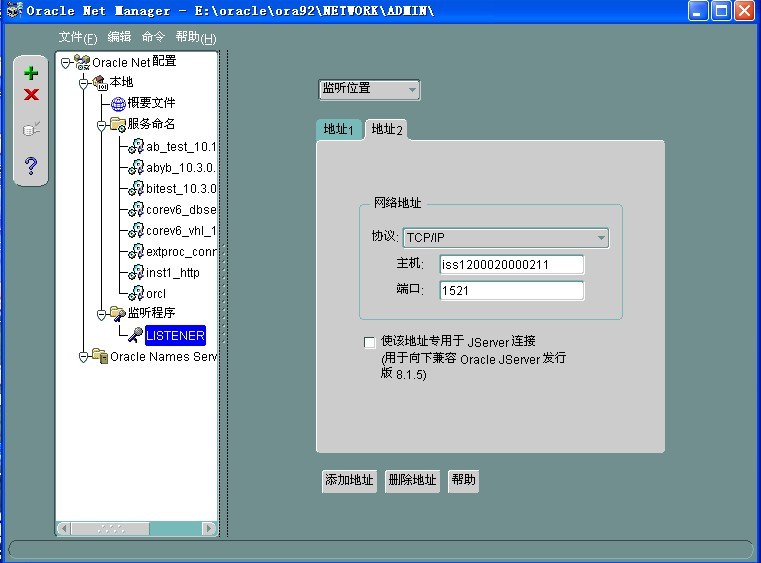Click the ab_test_10.1 service icon

pos(136,146)
